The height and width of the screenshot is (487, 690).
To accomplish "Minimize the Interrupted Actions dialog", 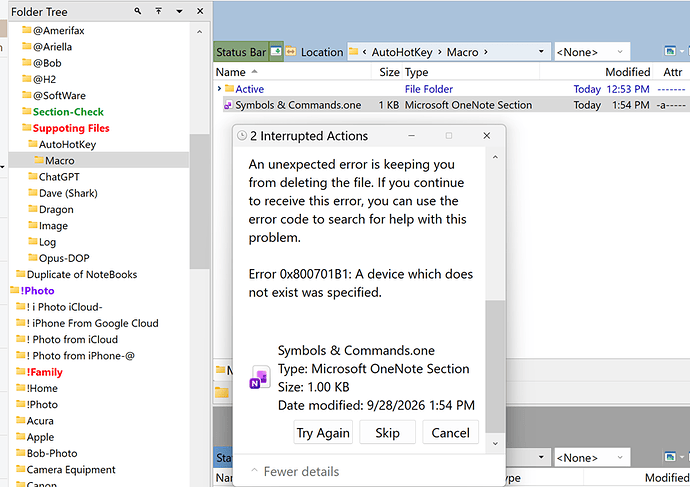I will [411, 135].
